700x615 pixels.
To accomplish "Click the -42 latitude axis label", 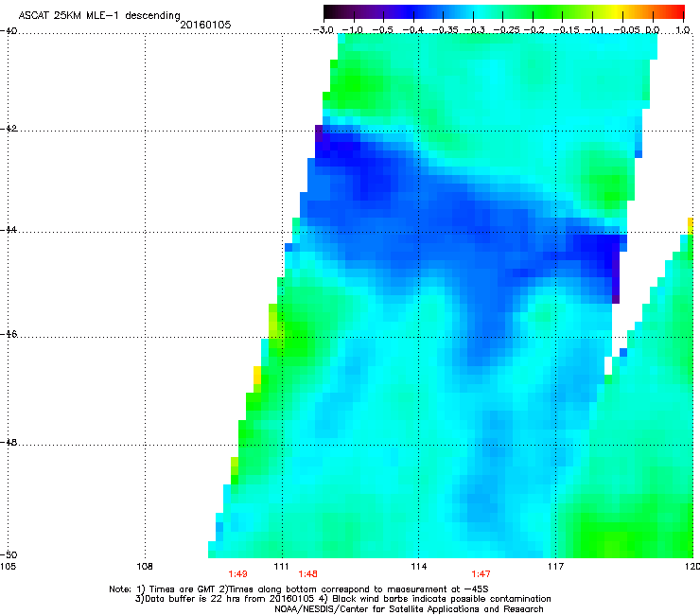I will [9, 128].
